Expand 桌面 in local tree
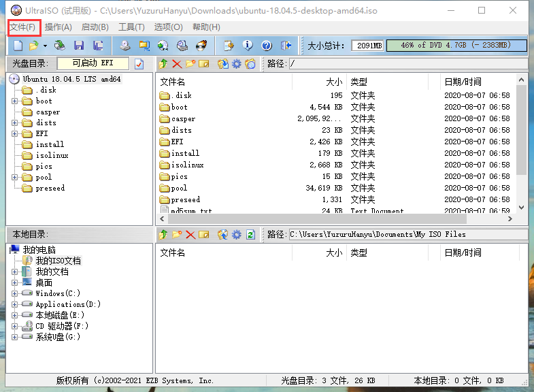The height and width of the screenshot is (392, 534). click(x=14, y=282)
